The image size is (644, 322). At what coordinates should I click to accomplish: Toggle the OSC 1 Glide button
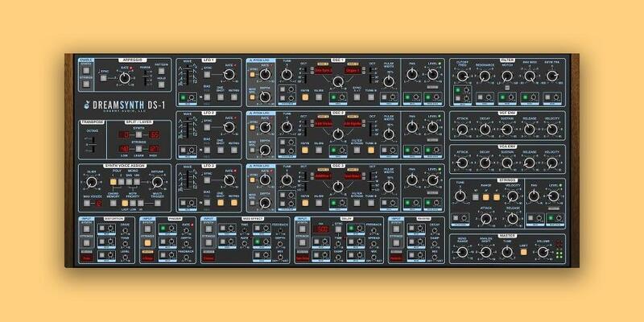pyautogui.click(x=319, y=97)
